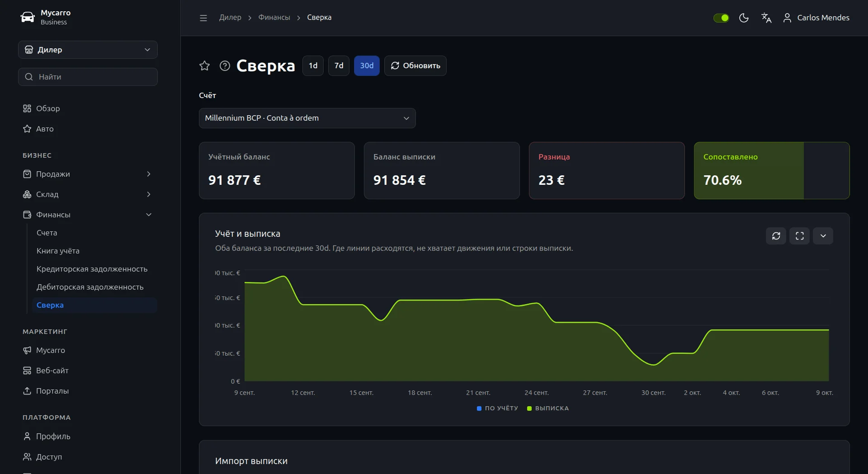Toggle the green switch in header

tap(721, 18)
